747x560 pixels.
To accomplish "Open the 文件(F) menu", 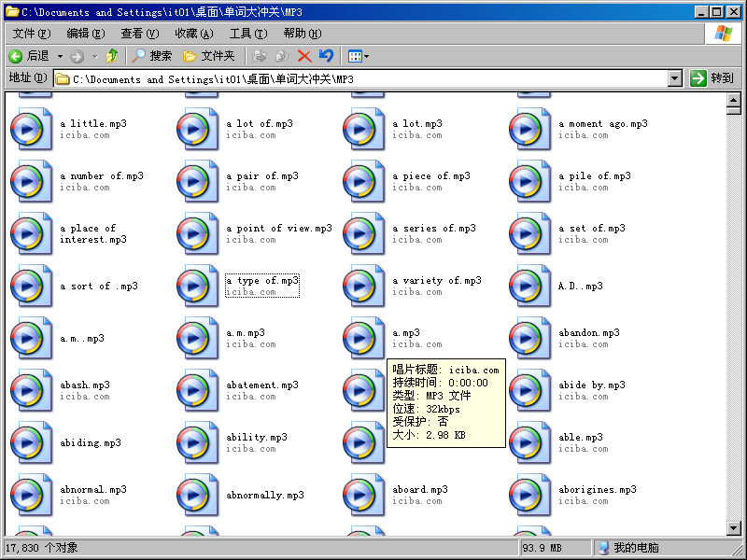I will (32, 34).
